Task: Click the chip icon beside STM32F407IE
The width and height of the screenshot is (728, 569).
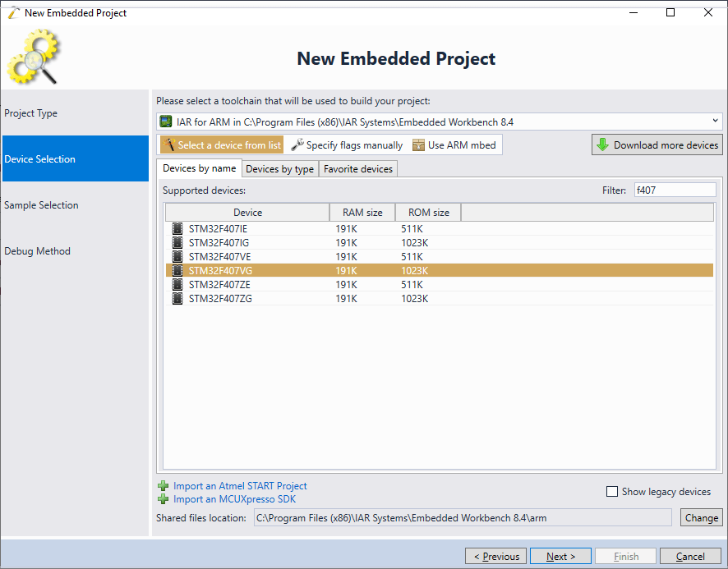Action: click(x=177, y=229)
